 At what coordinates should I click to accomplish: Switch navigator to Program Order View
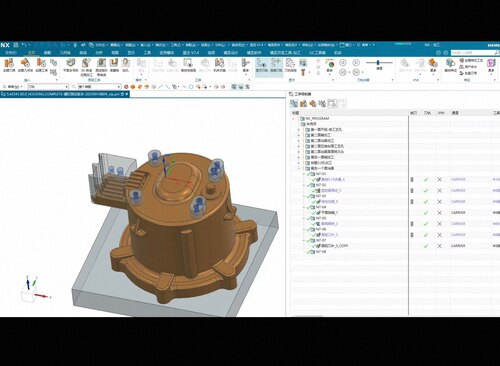294,104
